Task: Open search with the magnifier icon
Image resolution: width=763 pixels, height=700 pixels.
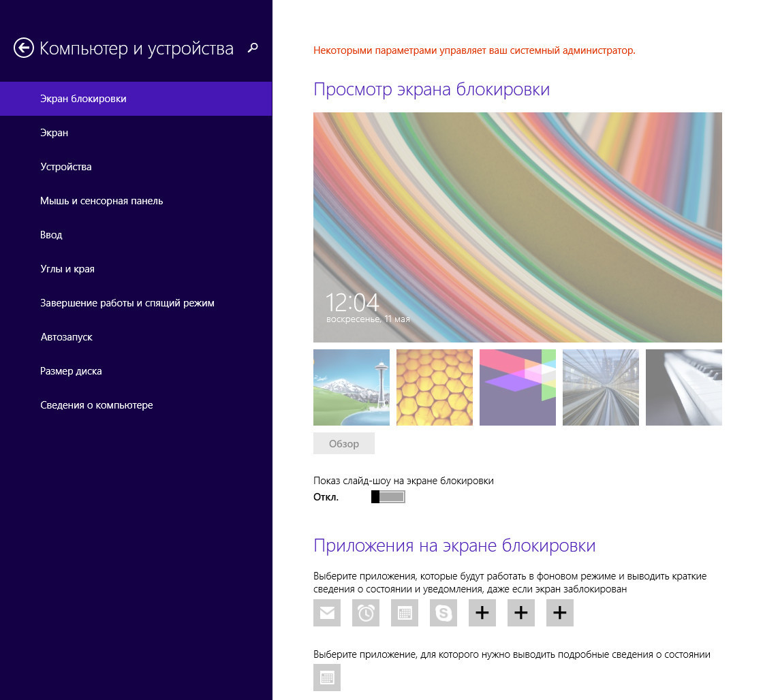Action: coord(253,48)
